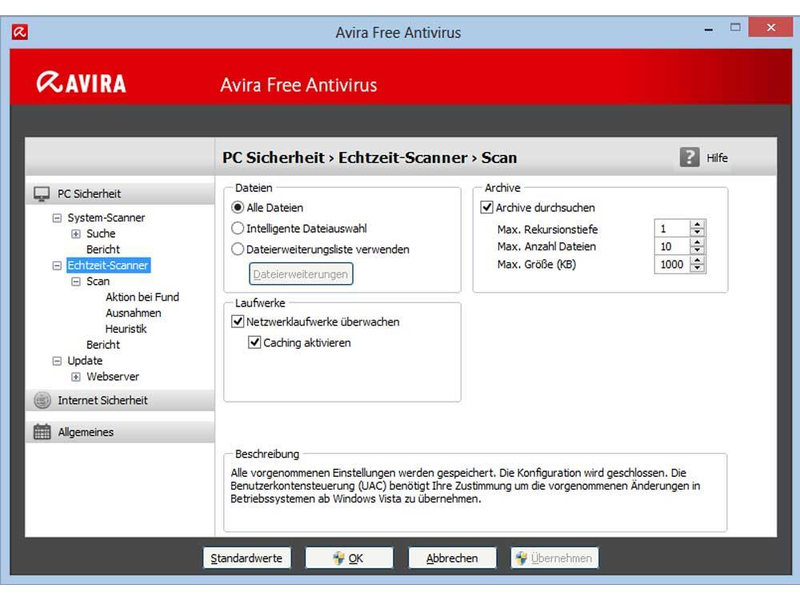Click Abbrechen to cancel

coord(452,558)
